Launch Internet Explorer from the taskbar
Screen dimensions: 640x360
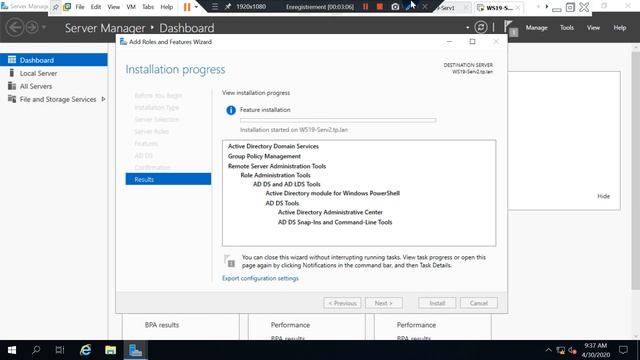click(x=85, y=350)
